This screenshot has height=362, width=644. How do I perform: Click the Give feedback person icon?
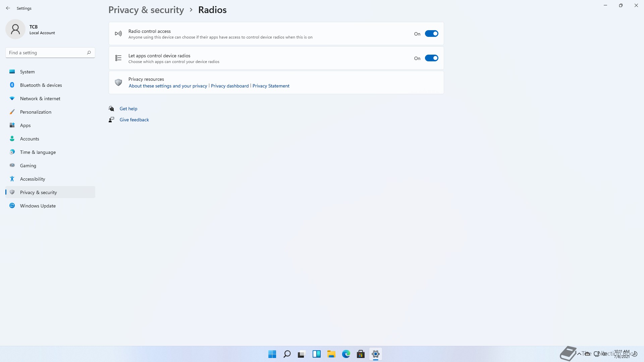[111, 120]
